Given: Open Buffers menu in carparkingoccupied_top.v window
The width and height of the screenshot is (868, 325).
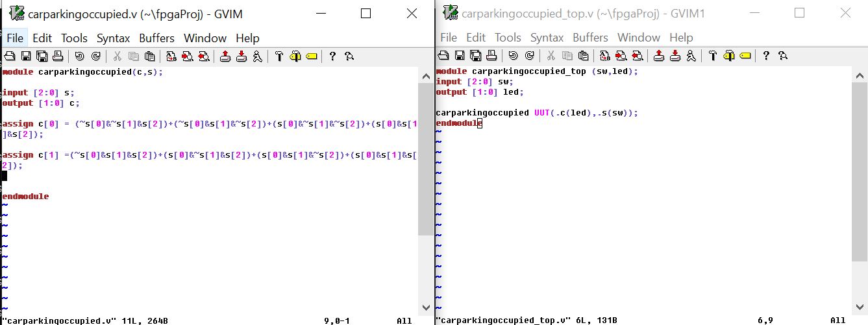Looking at the screenshot, I should point(590,38).
